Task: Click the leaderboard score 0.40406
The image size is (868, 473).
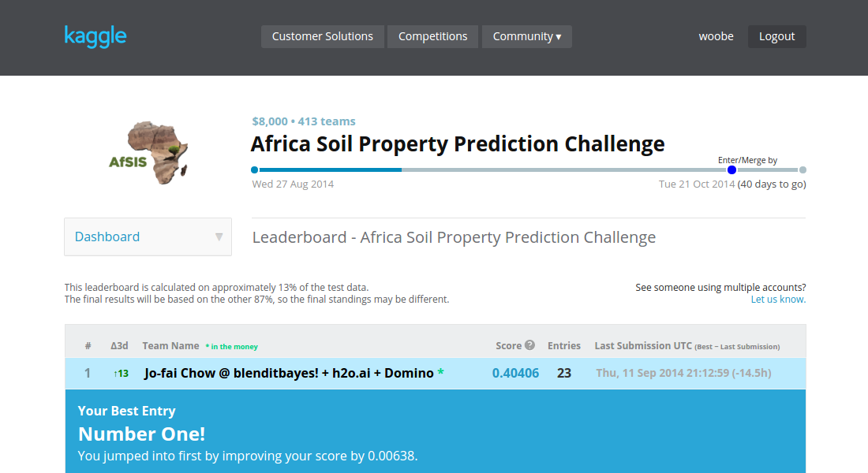Action: pos(515,372)
